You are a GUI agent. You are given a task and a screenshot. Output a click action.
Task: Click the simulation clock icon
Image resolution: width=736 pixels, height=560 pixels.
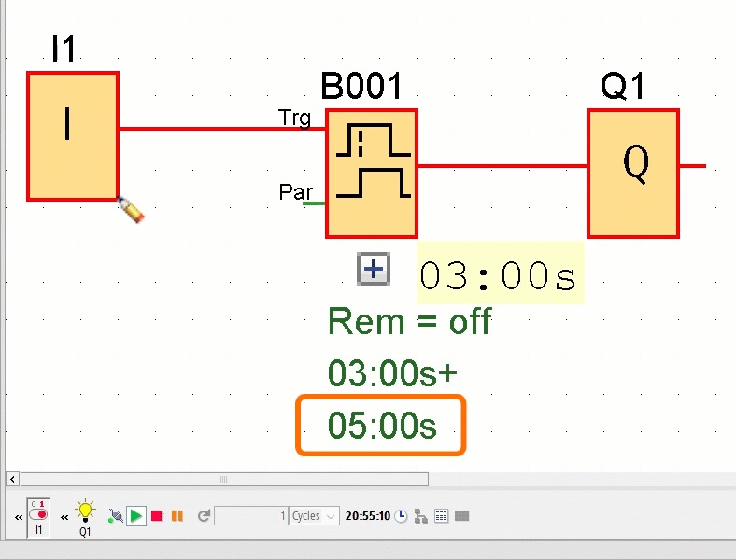(x=401, y=516)
